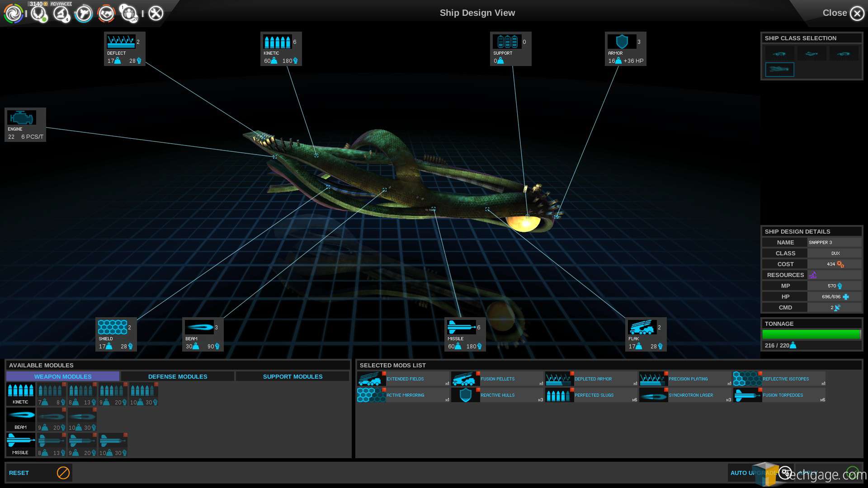Choose the Missile category in available modules
Viewport: 868px width, 488px height.
pos(20,445)
